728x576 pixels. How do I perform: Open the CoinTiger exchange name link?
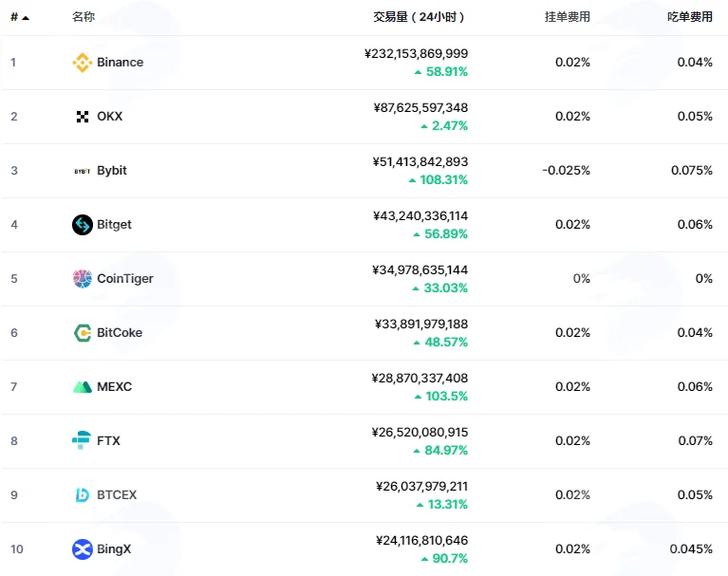(x=125, y=278)
